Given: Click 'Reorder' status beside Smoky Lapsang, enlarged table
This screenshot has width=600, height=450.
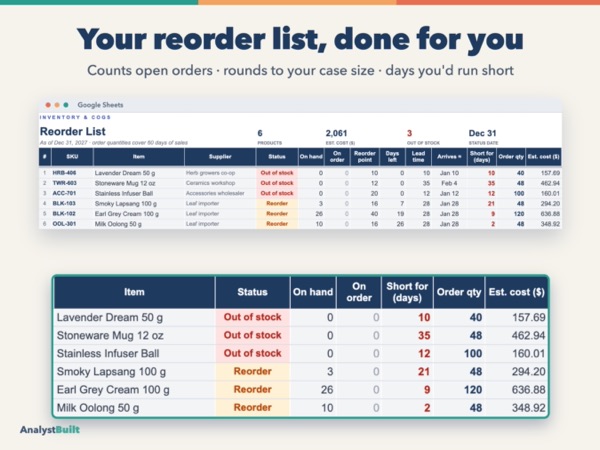Looking at the screenshot, I should [x=253, y=371].
